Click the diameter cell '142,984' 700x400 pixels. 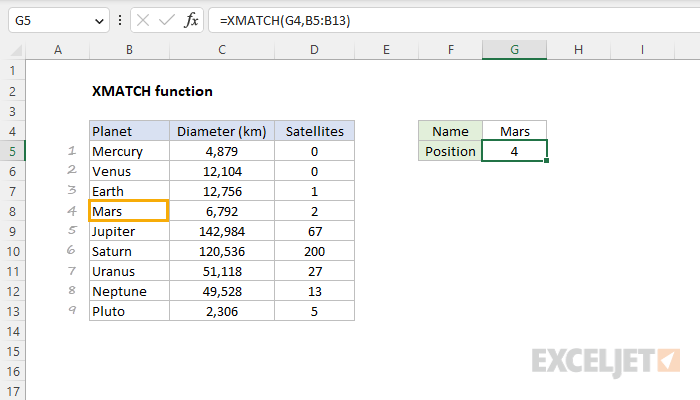pyautogui.click(x=222, y=231)
